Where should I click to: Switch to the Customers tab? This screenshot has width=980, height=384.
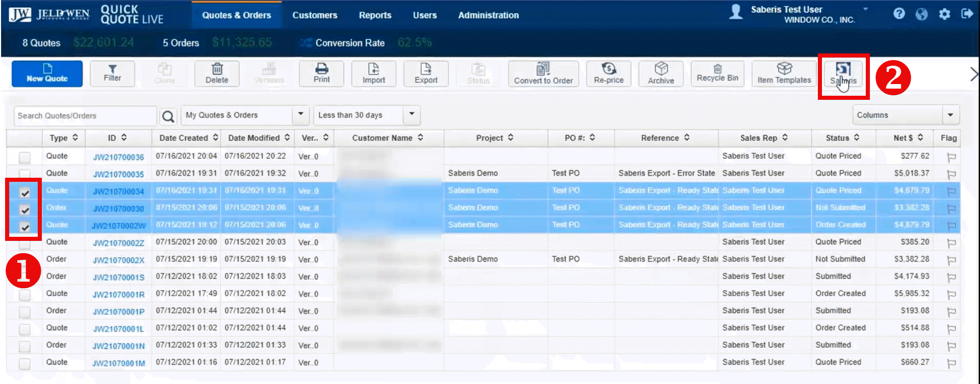click(x=315, y=15)
